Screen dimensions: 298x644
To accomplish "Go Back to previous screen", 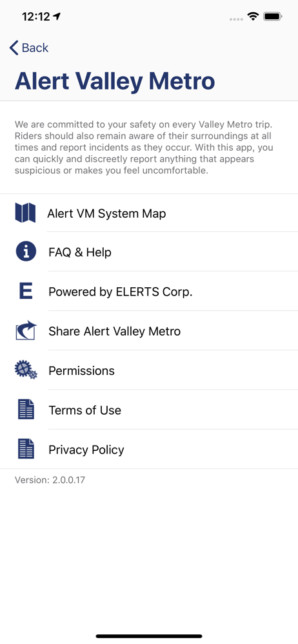I will (x=29, y=48).
